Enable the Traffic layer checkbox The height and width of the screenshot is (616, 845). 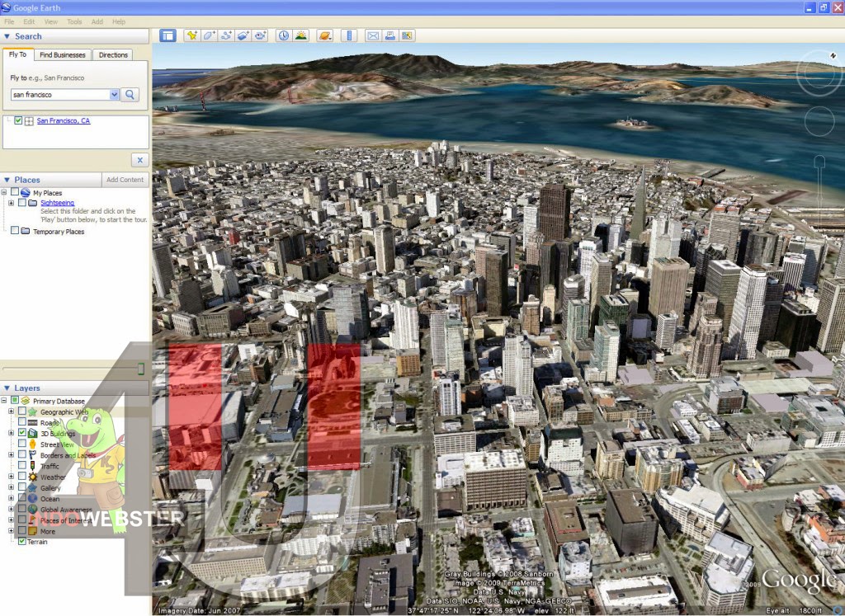pyautogui.click(x=22, y=465)
